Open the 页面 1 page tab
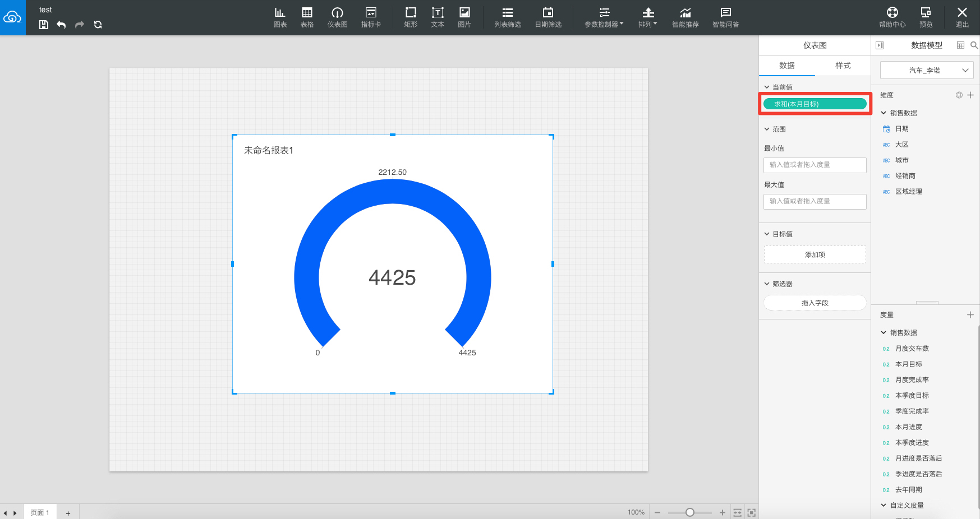The width and height of the screenshot is (980, 519). pyautogui.click(x=40, y=512)
